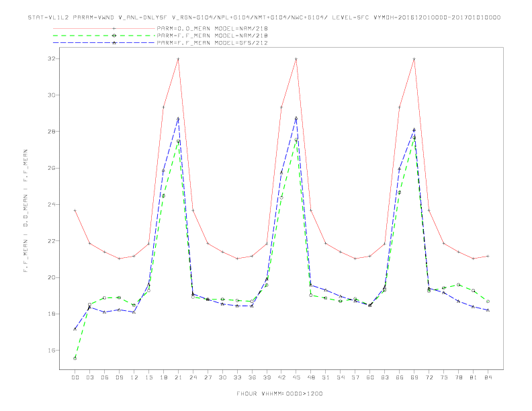Screen dimensions: 532x411
Task: Click x-axis hour label 24
Action: (193, 377)
